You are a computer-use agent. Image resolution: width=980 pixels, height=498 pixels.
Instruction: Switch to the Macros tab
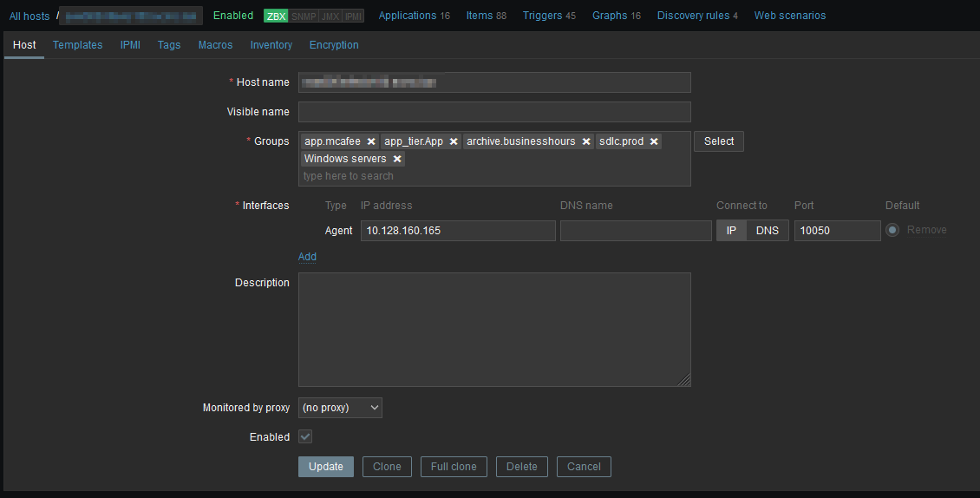(215, 45)
